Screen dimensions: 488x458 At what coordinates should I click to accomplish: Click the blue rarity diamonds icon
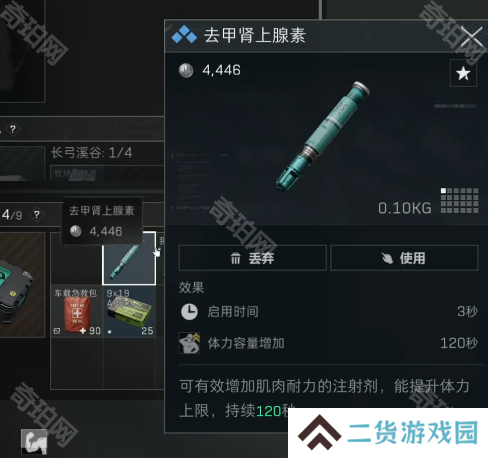[184, 35]
